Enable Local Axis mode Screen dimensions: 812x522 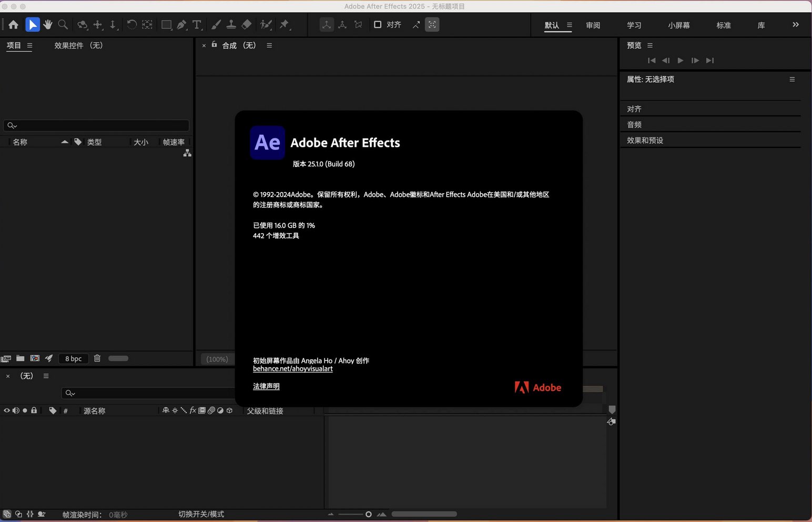pos(327,25)
